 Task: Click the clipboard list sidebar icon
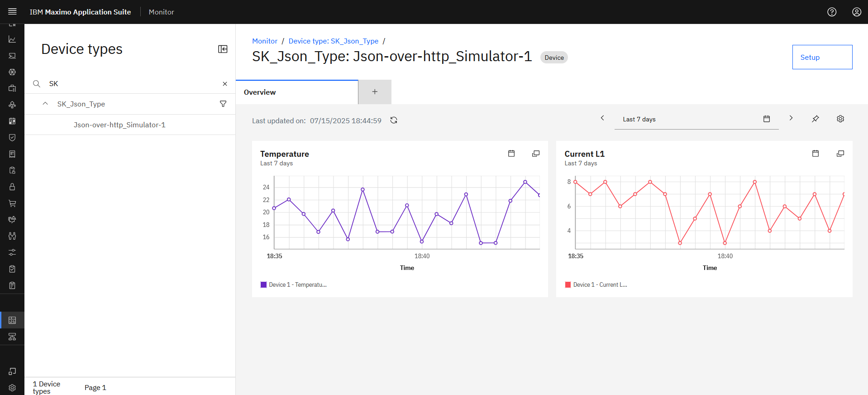pos(12,285)
